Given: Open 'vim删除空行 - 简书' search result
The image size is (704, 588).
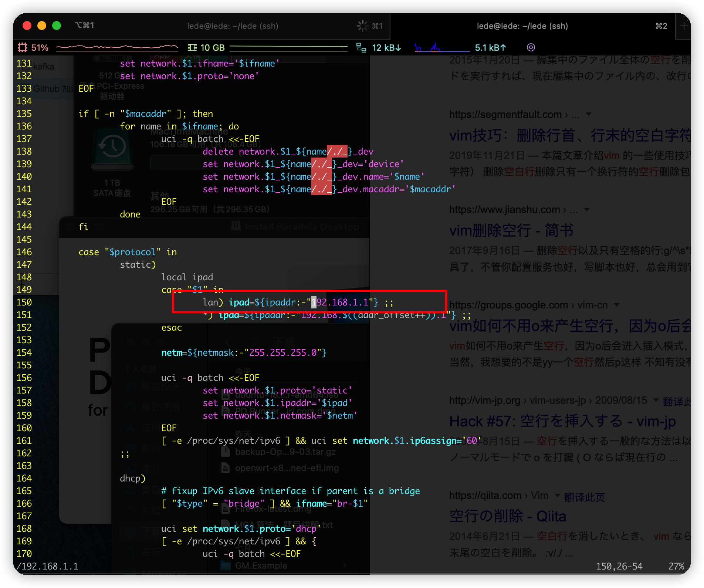Looking at the screenshot, I should point(511,230).
